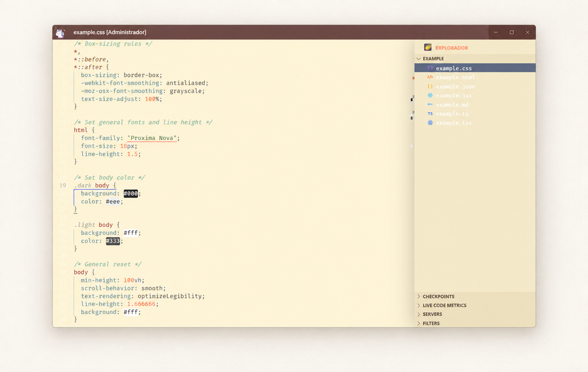Expand the FILTERS section
The width and height of the screenshot is (588, 372).
[x=475, y=323]
